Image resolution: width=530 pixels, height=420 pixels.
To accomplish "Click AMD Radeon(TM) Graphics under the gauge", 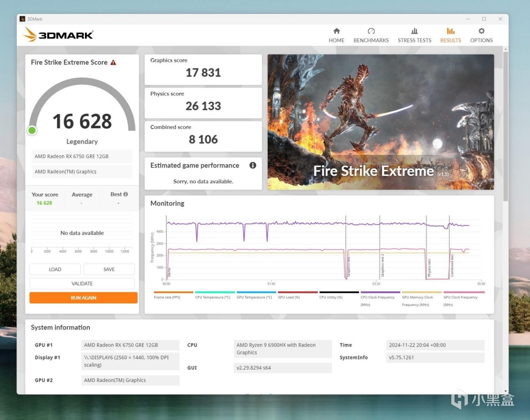I will pyautogui.click(x=82, y=172).
